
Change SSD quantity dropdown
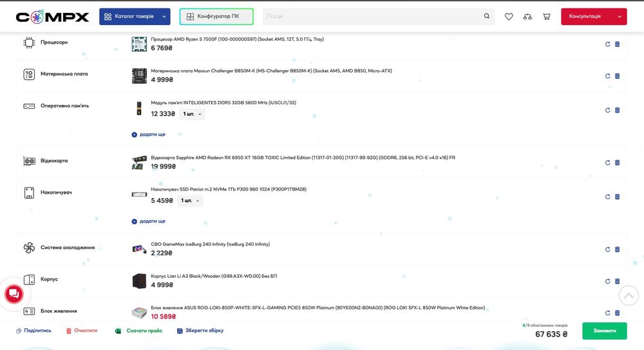190,200
